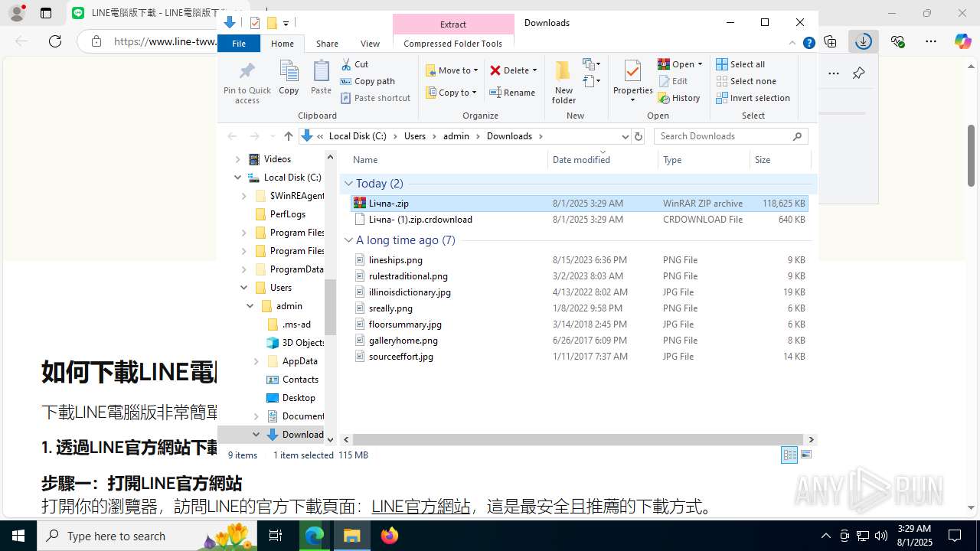The width and height of the screenshot is (980, 551).
Task: Go up one folder level
Action: [288, 136]
